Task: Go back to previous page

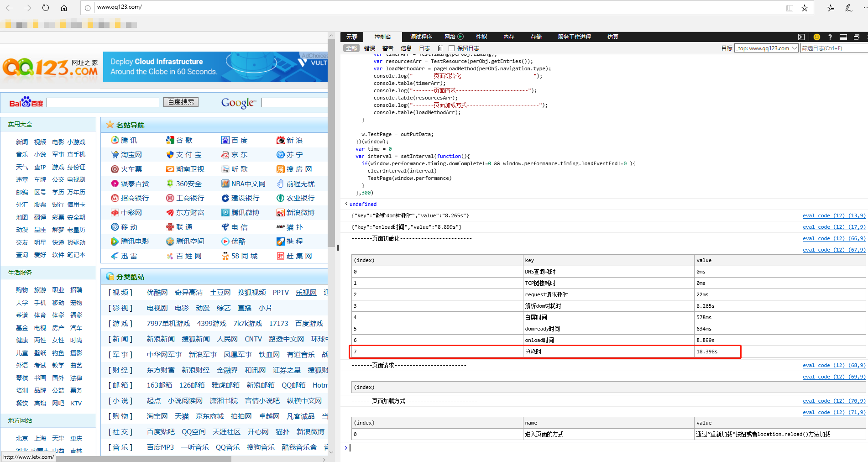Action: pos(9,8)
